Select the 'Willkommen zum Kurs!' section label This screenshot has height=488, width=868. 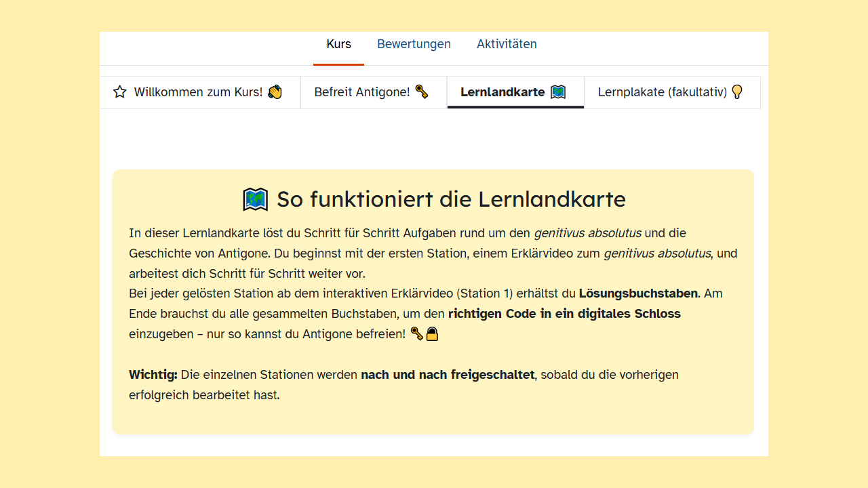[x=198, y=92]
